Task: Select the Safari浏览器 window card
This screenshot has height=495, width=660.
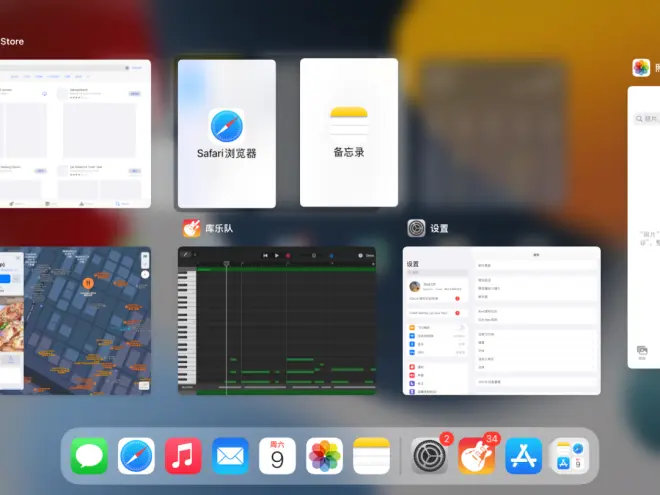Action: (x=227, y=133)
